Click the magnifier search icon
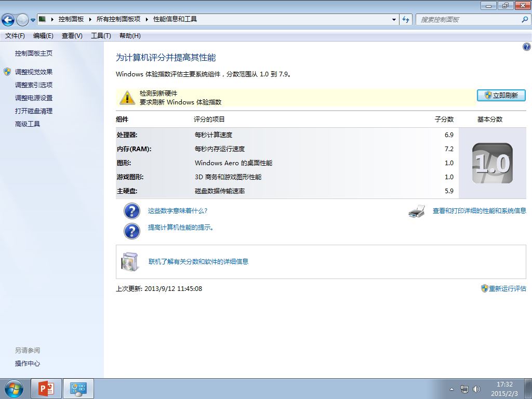This screenshot has height=399, width=532. pyautogui.click(x=525, y=20)
